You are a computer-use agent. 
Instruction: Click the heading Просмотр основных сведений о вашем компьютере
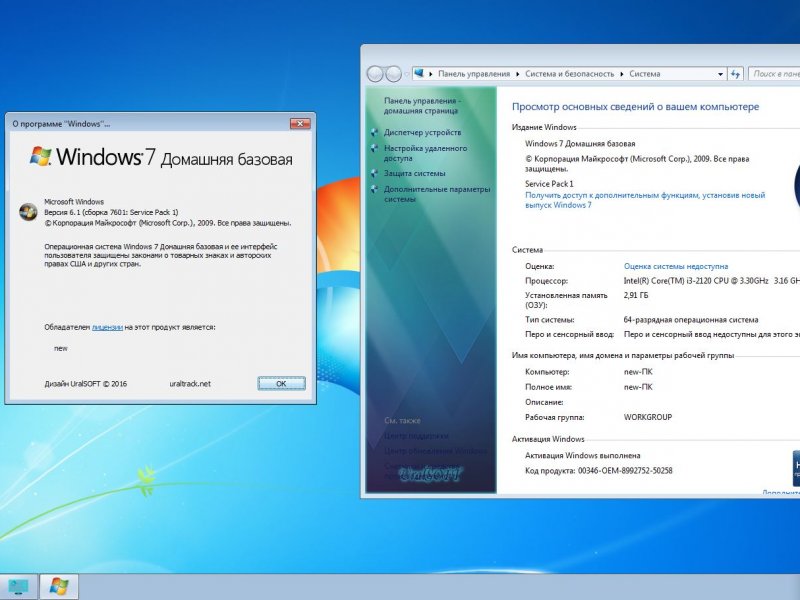pos(635,107)
